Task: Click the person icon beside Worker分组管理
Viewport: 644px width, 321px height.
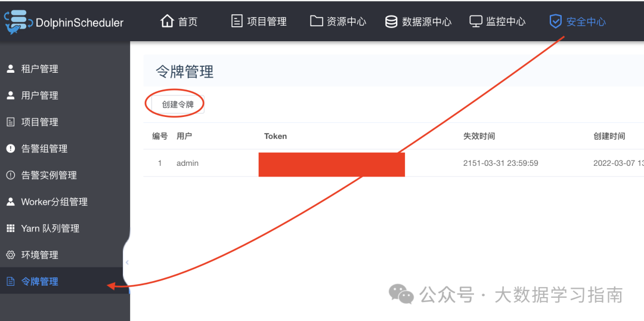Action: [11, 202]
